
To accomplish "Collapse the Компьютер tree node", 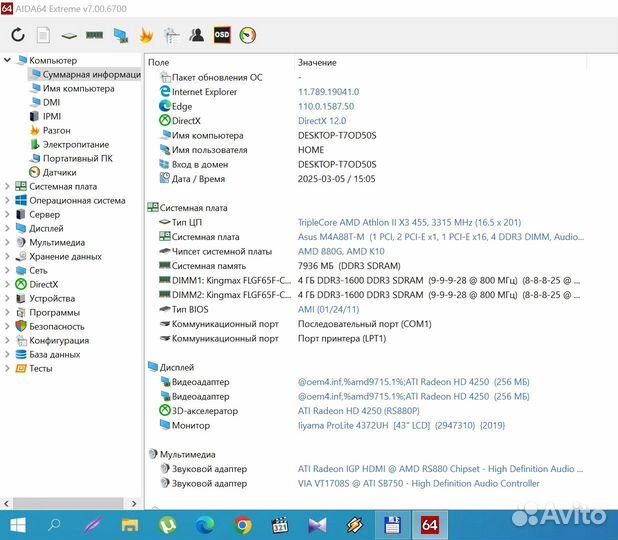I will (x=7, y=60).
